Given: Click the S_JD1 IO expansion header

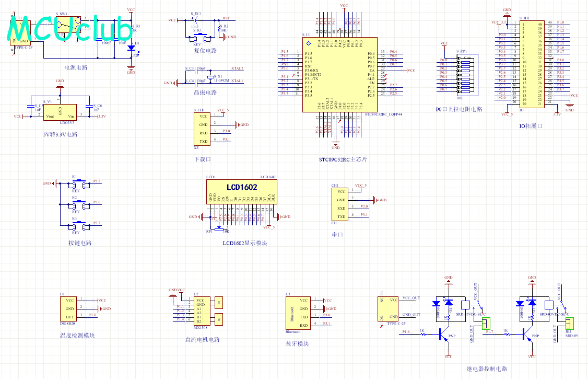Looking at the screenshot, I should point(532,64).
